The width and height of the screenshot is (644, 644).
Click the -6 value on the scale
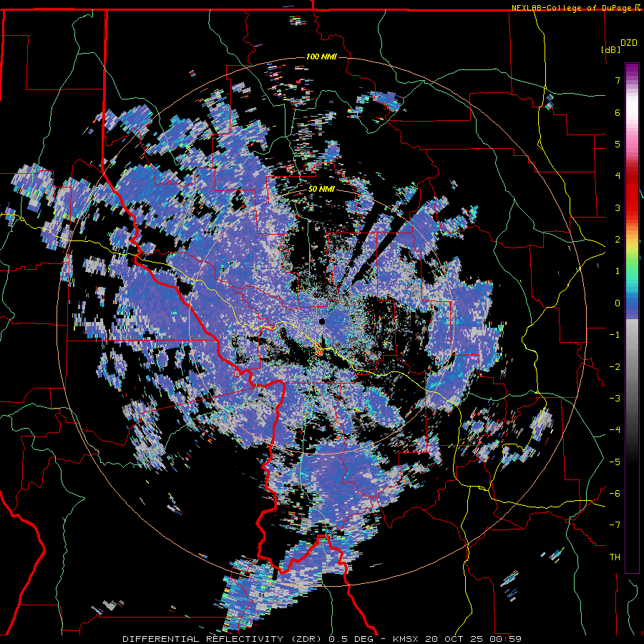click(615, 494)
